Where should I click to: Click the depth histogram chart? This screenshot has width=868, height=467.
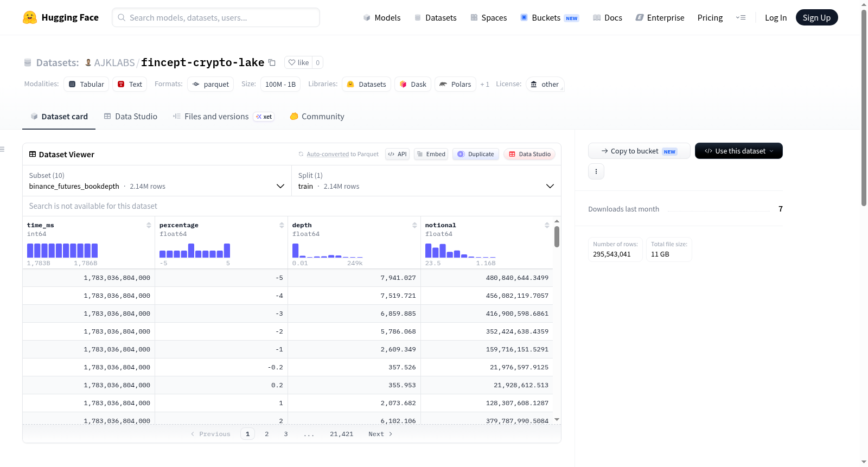pos(328,251)
